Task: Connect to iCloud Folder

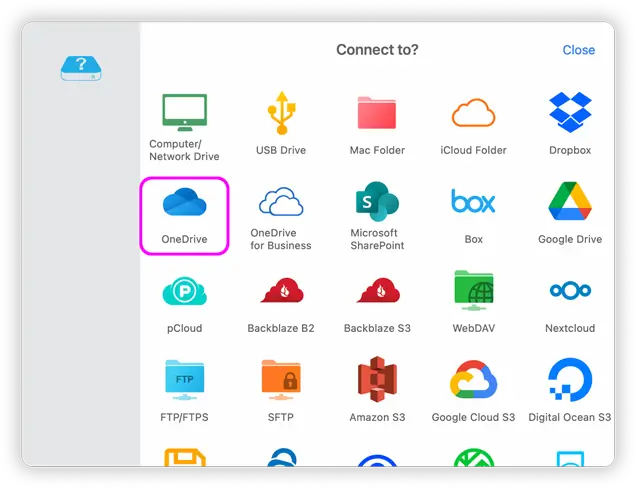Action: point(473,114)
